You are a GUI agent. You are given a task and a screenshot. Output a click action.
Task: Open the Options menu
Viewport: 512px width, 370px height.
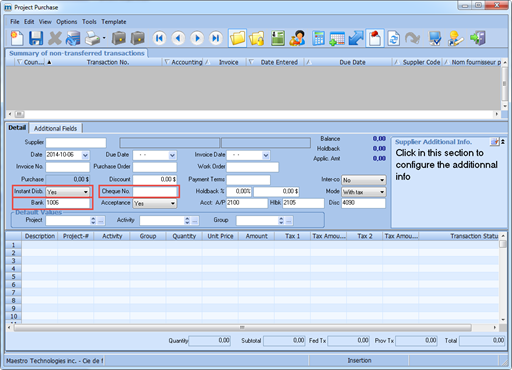tap(66, 22)
